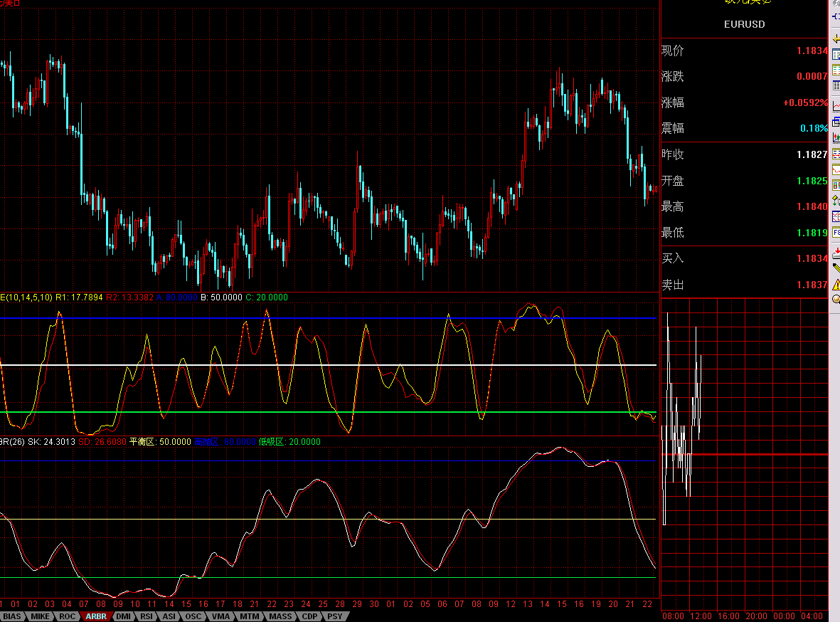Click the SK: 24.3013 readout
The image size is (840, 622).
[51, 442]
